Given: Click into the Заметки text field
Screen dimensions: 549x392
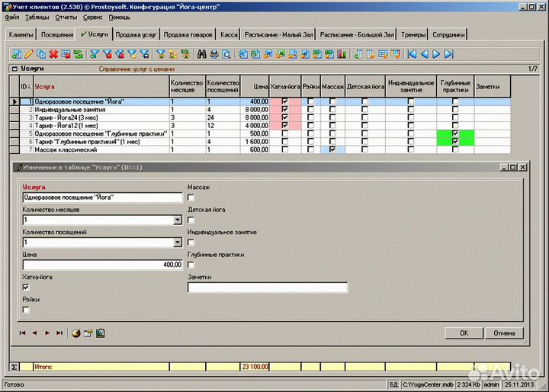Looking at the screenshot, I should pos(267,288).
